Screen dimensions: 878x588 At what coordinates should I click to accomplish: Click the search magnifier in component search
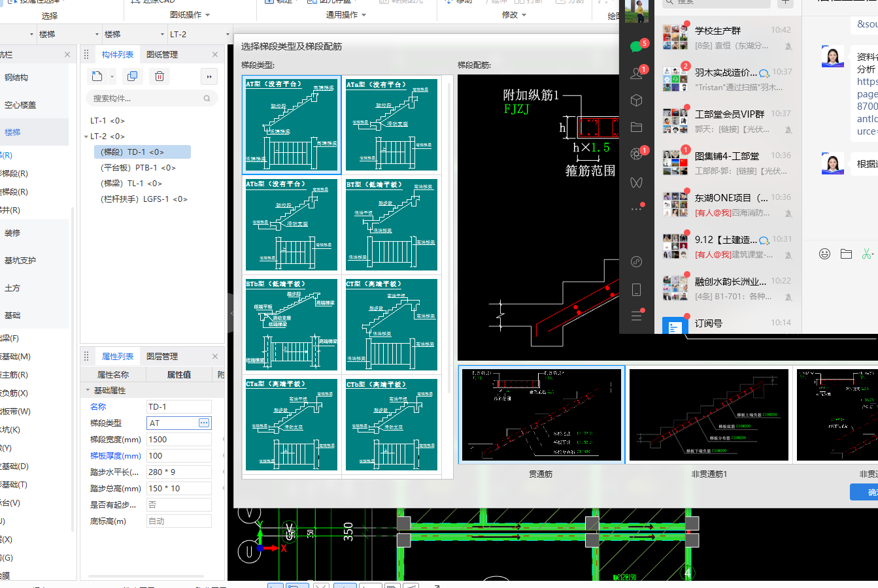207,99
